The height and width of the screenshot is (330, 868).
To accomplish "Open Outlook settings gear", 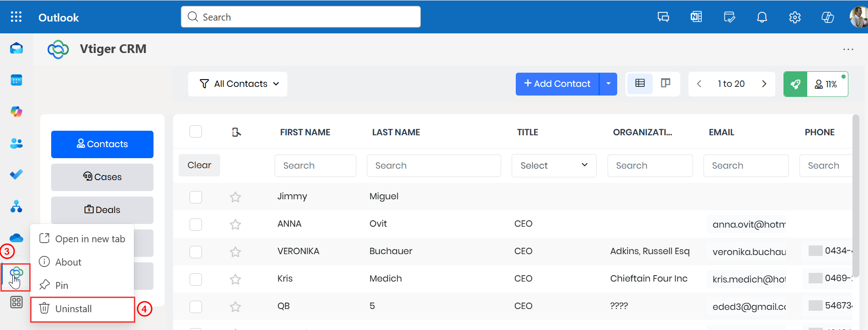I will [795, 17].
